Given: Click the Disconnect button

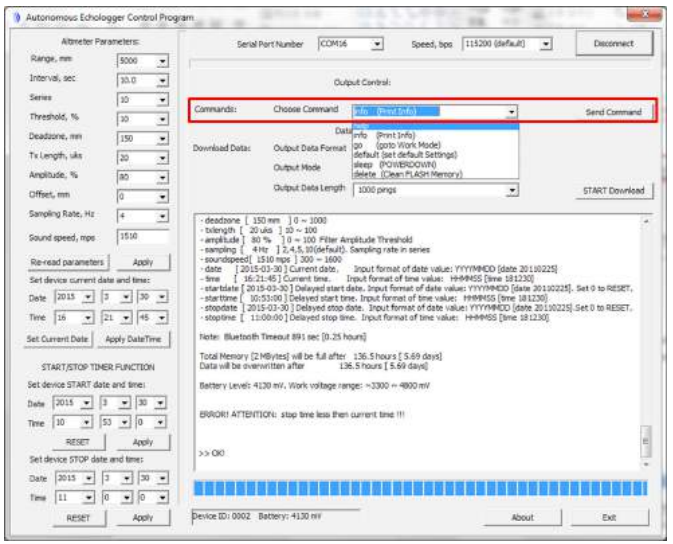Looking at the screenshot, I should coord(613,44).
